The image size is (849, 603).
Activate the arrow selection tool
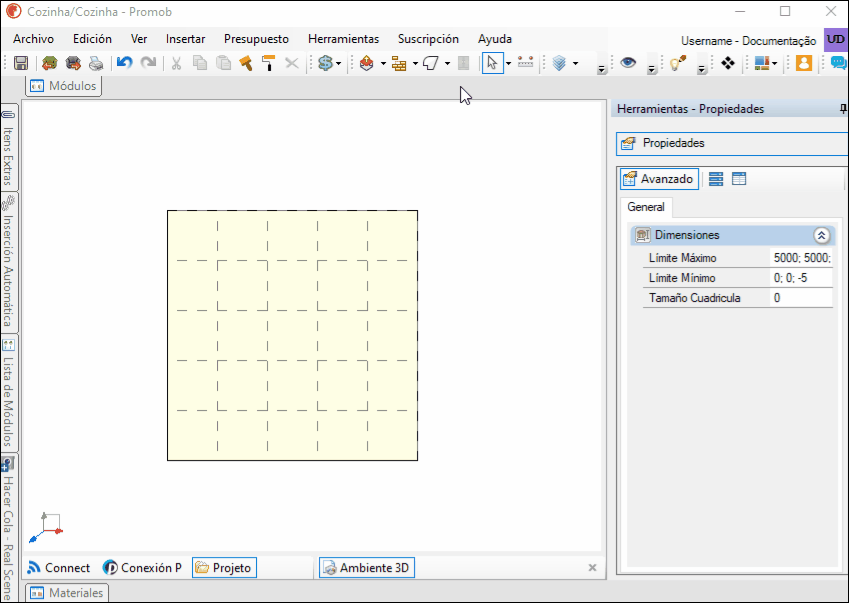click(492, 63)
